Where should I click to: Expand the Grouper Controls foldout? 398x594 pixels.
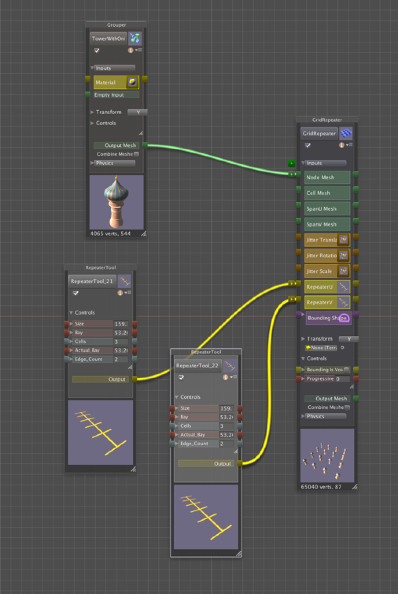[92, 123]
